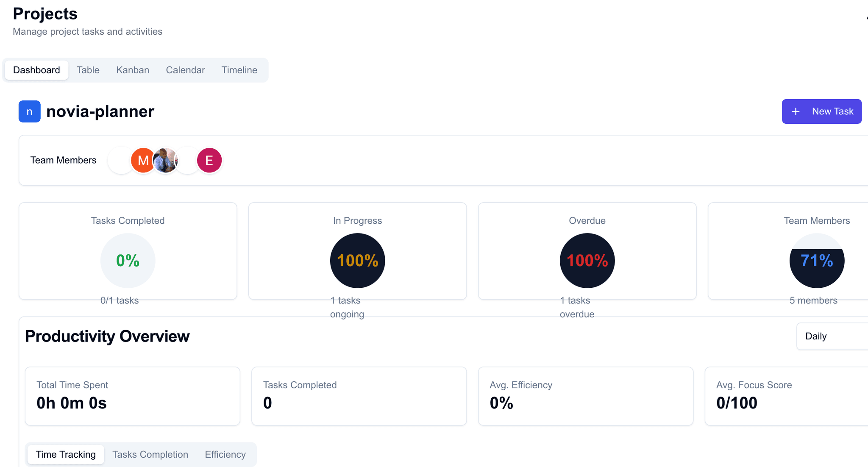The width and height of the screenshot is (868, 467).
Task: Click the photo avatar in Team Members
Action: point(165,160)
